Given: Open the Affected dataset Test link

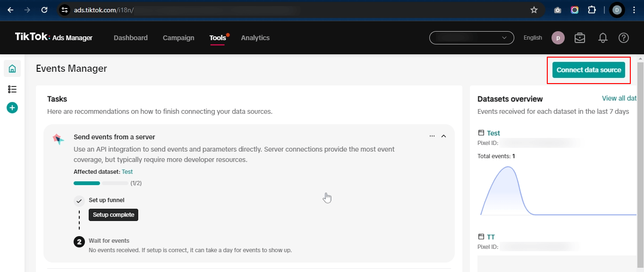Looking at the screenshot, I should tap(127, 172).
